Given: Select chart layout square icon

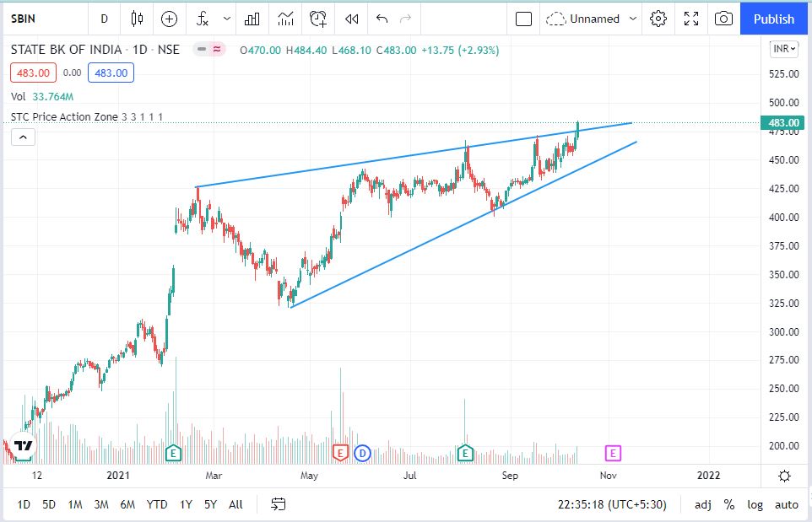Looking at the screenshot, I should pos(523,19).
